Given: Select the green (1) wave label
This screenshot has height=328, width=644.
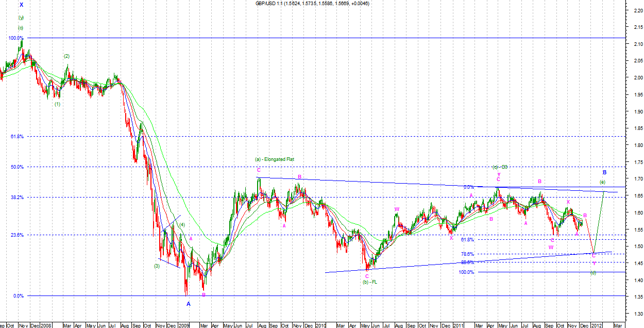Looking at the screenshot, I should click(58, 104).
